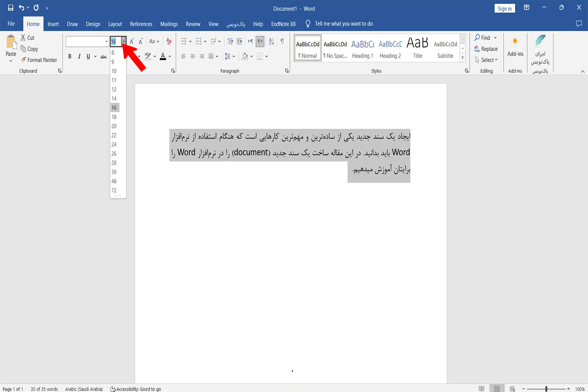588x392 pixels.
Task: Open bullet library dropdown arrow
Action: (x=190, y=42)
